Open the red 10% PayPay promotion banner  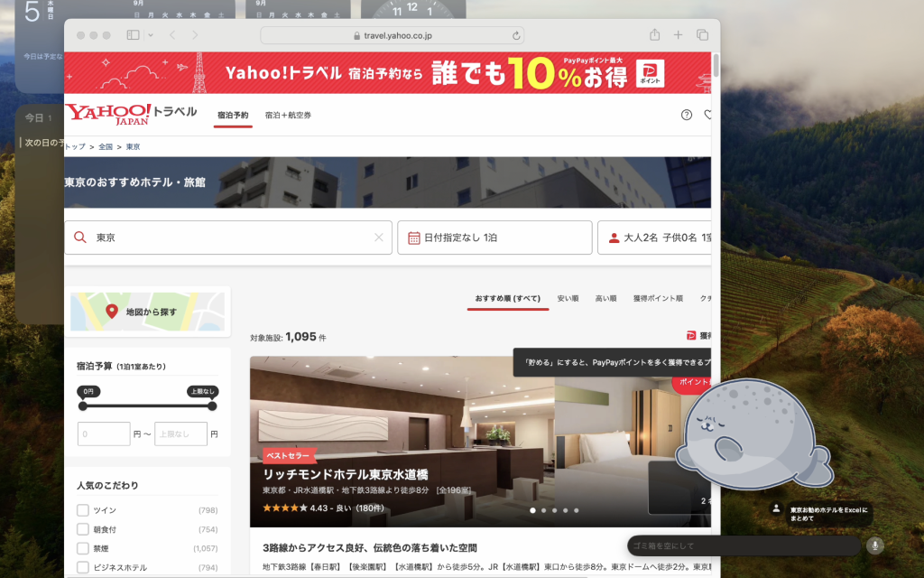[x=387, y=72]
